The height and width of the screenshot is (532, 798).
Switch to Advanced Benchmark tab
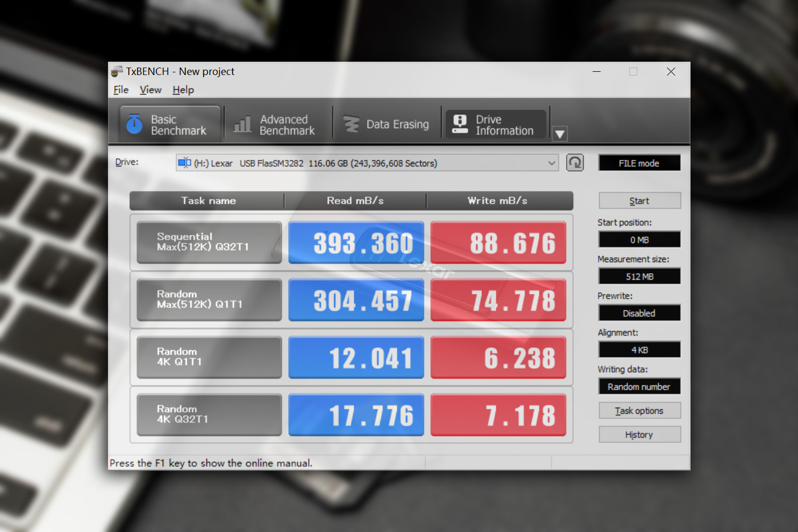point(278,124)
